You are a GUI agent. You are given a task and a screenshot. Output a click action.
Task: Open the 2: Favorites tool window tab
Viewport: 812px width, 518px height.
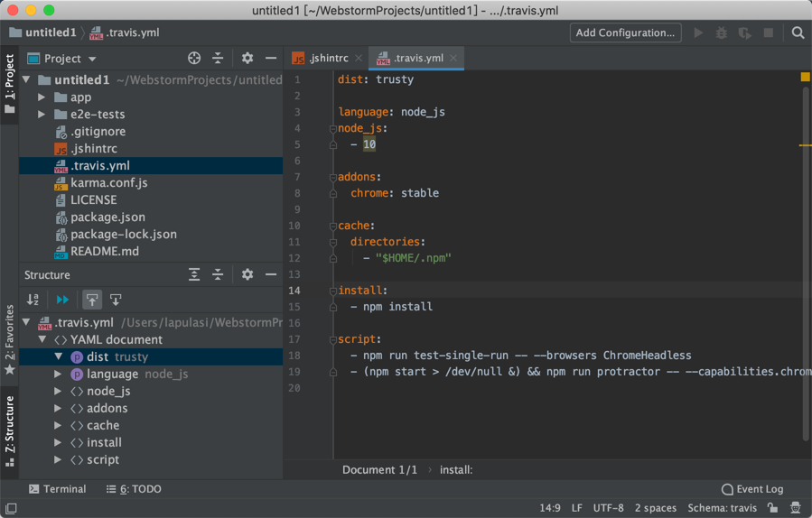(x=9, y=339)
